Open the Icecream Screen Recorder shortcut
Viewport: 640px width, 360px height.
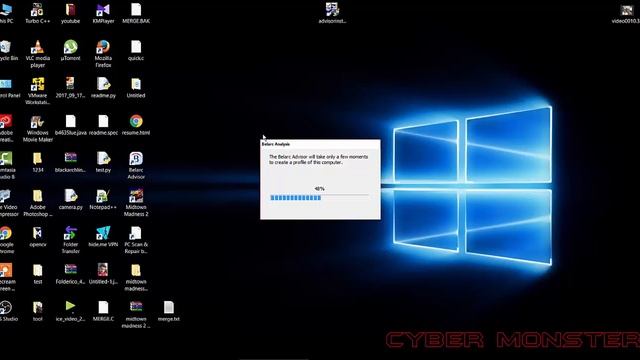[x=6, y=271]
